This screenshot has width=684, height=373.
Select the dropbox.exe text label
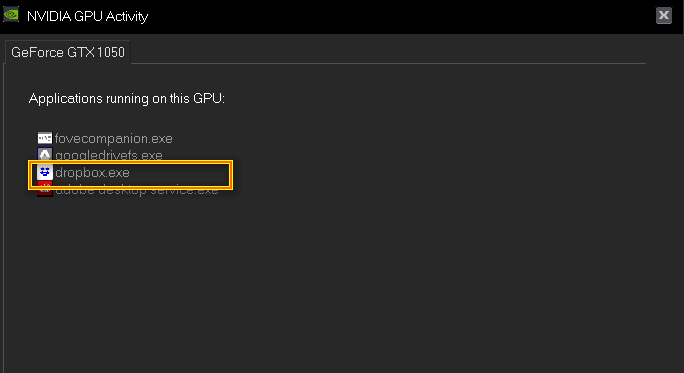pyautogui.click(x=92, y=173)
